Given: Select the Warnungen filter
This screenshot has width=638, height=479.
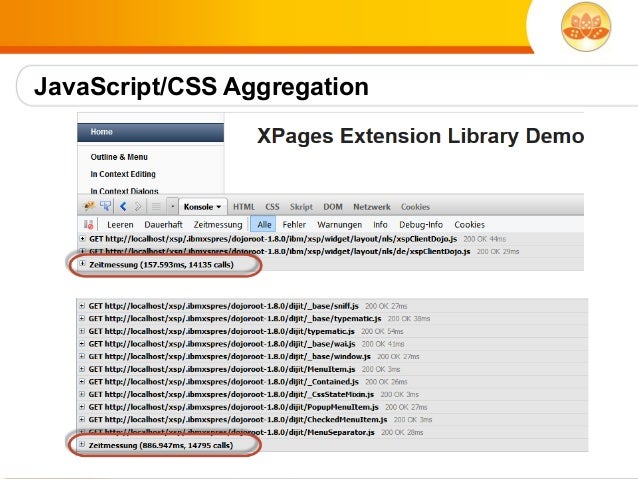Looking at the screenshot, I should click(x=339, y=225).
